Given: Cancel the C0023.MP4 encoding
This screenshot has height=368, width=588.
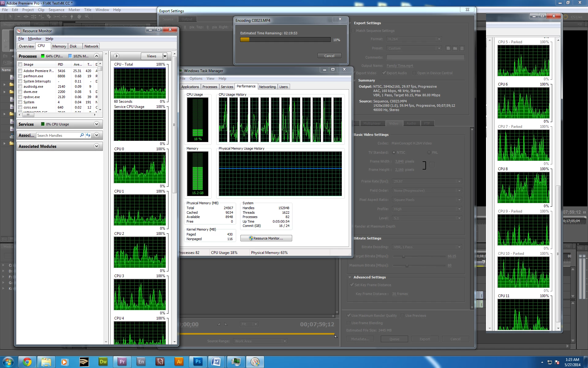Looking at the screenshot, I should point(329,56).
